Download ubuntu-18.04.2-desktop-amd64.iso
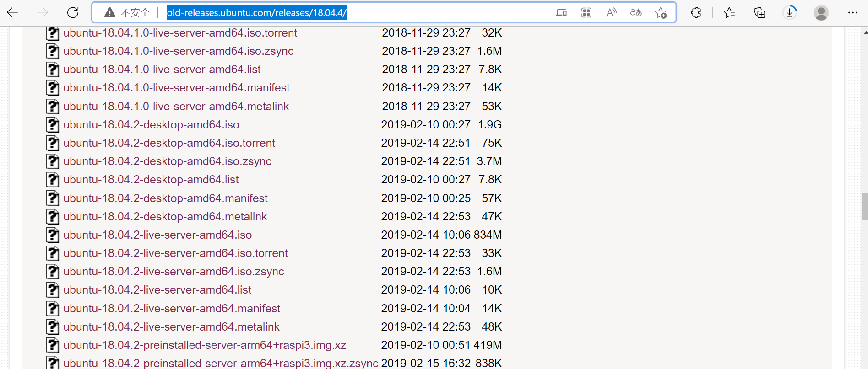 click(x=152, y=125)
